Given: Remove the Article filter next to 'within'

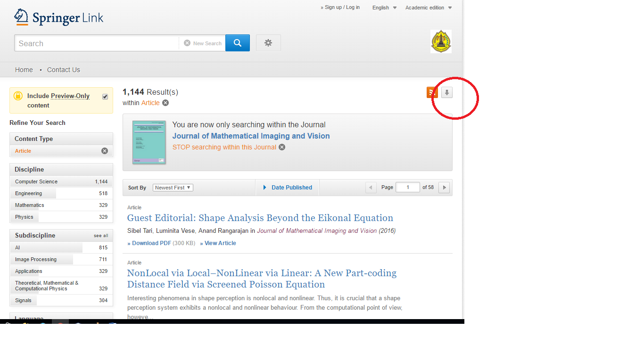Looking at the screenshot, I should coord(165,102).
